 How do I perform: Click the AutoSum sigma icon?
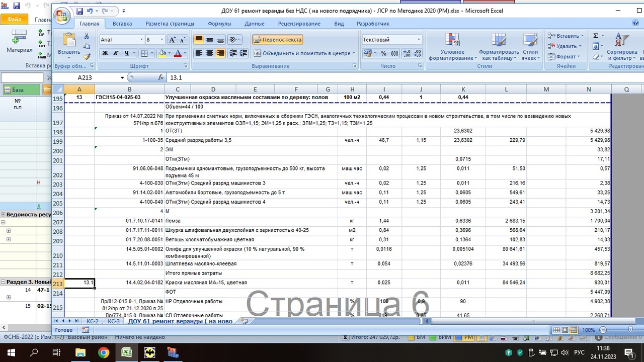(596, 36)
